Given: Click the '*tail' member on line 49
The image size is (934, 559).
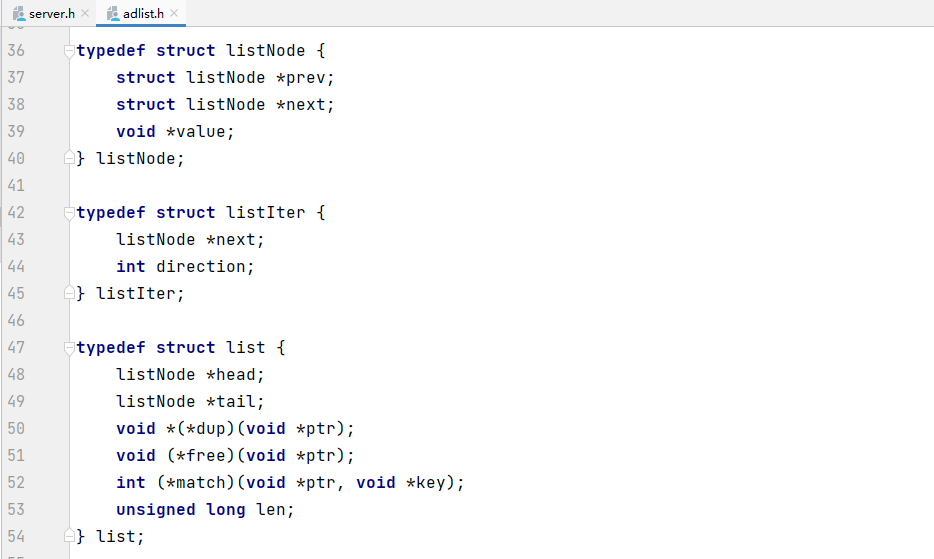Looking at the screenshot, I should point(235,401).
